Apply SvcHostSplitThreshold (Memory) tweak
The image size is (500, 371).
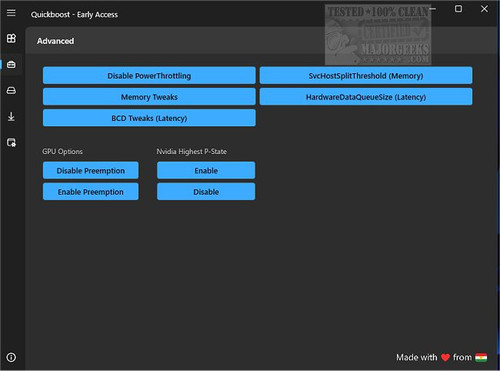(x=366, y=76)
